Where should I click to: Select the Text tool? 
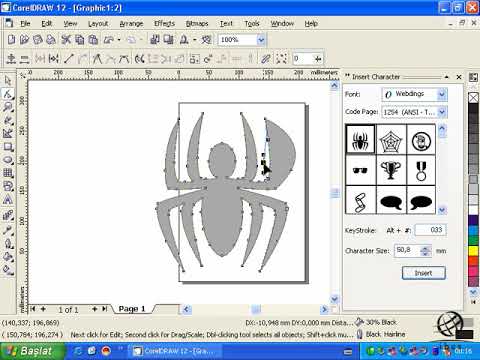[8, 200]
